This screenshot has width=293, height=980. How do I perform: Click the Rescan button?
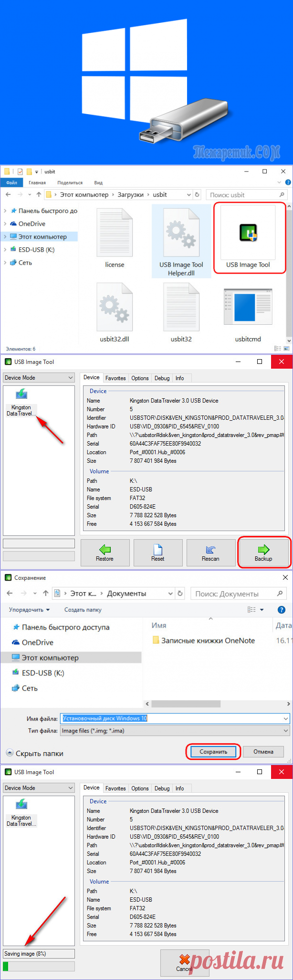(x=211, y=553)
